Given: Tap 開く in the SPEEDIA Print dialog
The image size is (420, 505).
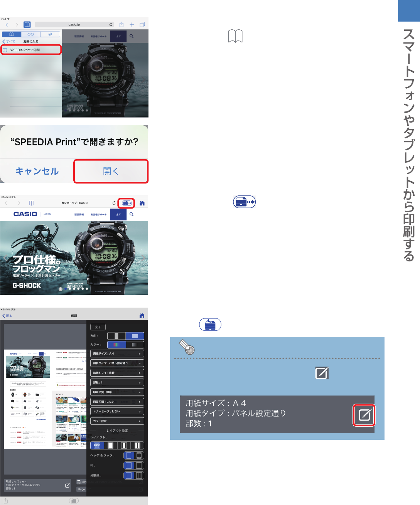Looking at the screenshot, I should (x=111, y=171).
